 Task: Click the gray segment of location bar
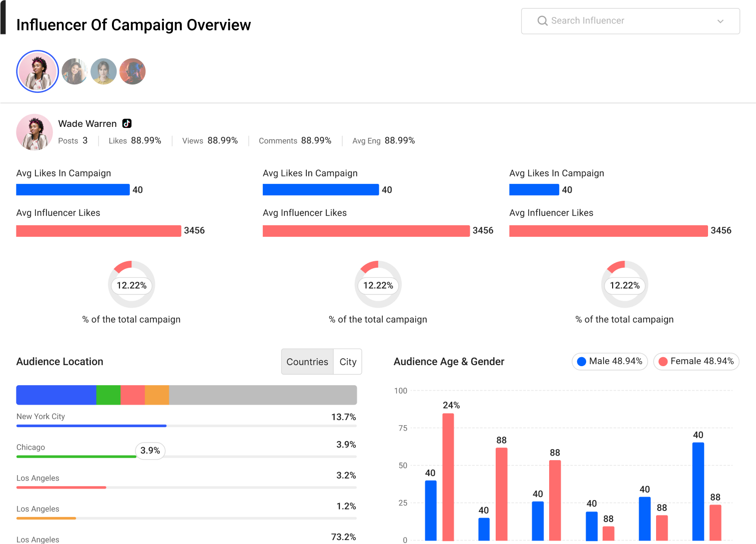pyautogui.click(x=263, y=395)
